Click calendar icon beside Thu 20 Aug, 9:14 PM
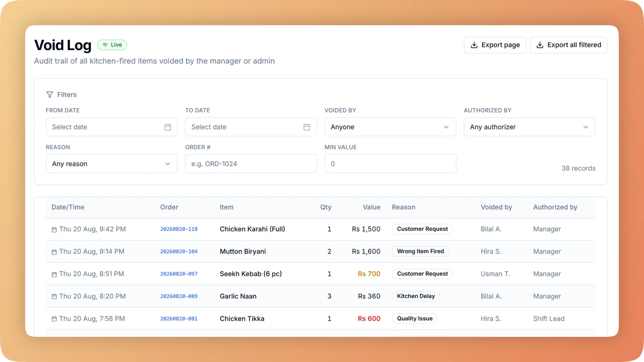The height and width of the screenshot is (362, 644). click(54, 252)
